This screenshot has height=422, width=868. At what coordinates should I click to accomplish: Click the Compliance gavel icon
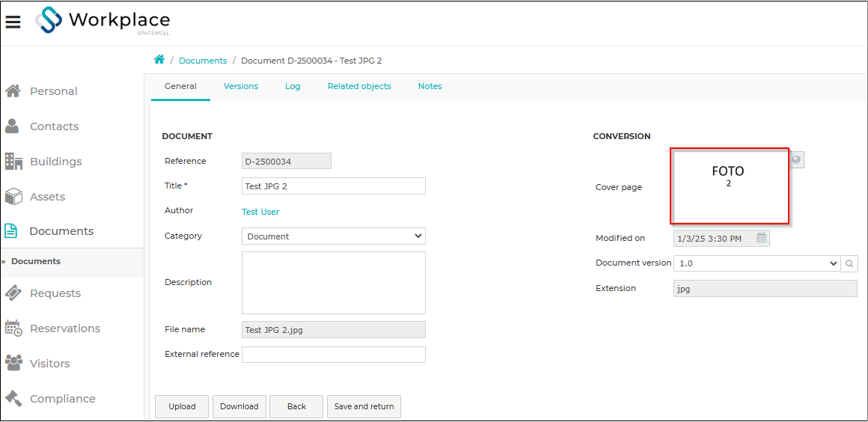[x=13, y=399]
